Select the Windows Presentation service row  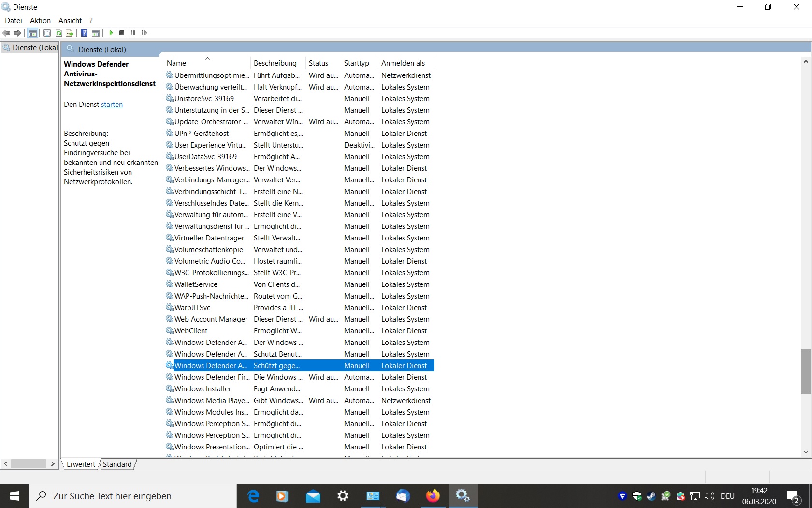point(299,447)
